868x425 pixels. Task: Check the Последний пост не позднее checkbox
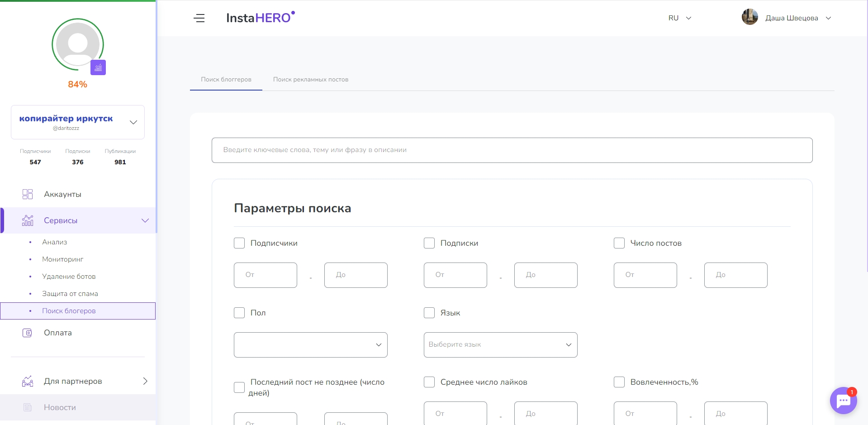click(239, 387)
